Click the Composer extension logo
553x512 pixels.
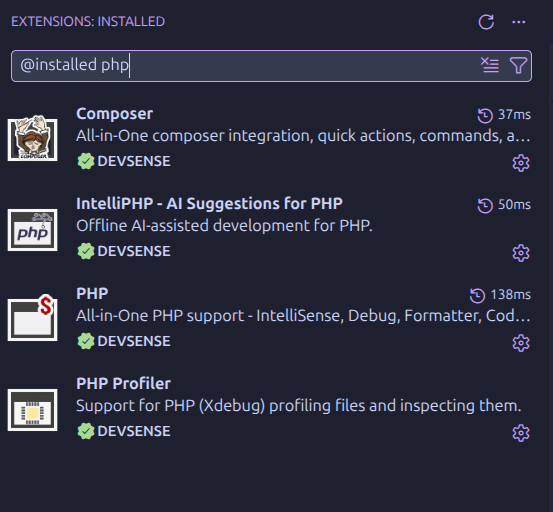[x=32, y=139]
